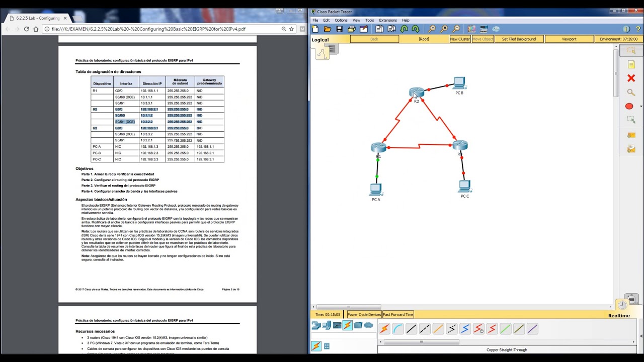The image size is (644, 362).
Task: Click the Viewport button
Action: coord(569,39)
